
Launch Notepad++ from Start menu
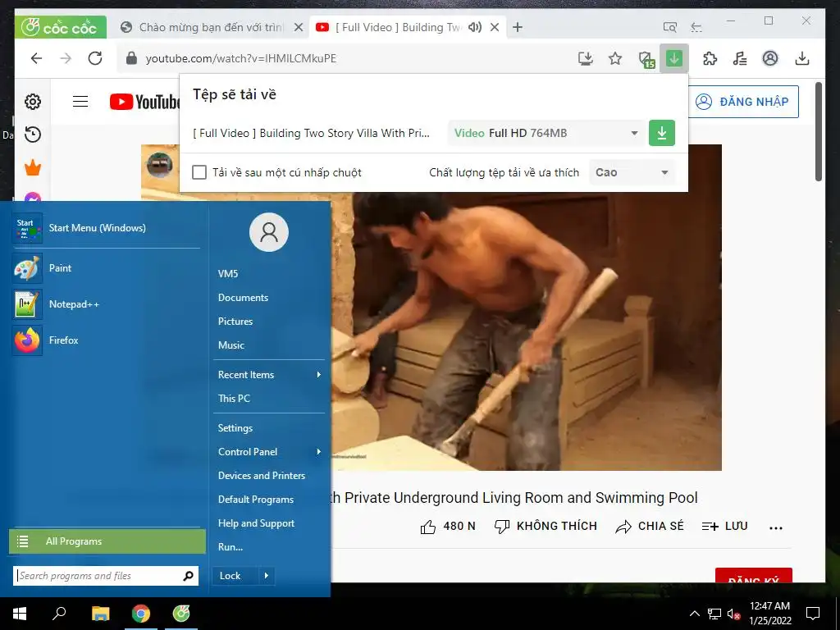pyautogui.click(x=106, y=304)
